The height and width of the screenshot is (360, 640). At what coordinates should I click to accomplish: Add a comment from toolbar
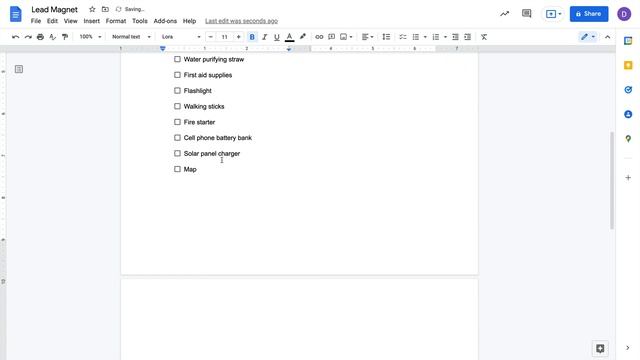(x=331, y=37)
